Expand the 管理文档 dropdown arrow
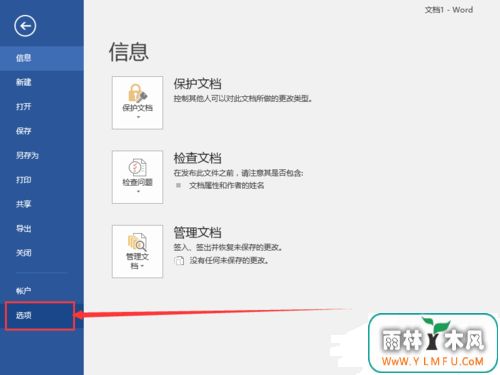The image size is (500, 375). (x=142, y=266)
